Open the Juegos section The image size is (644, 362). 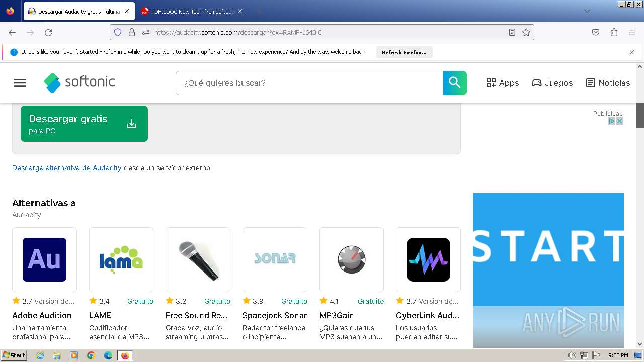point(552,83)
